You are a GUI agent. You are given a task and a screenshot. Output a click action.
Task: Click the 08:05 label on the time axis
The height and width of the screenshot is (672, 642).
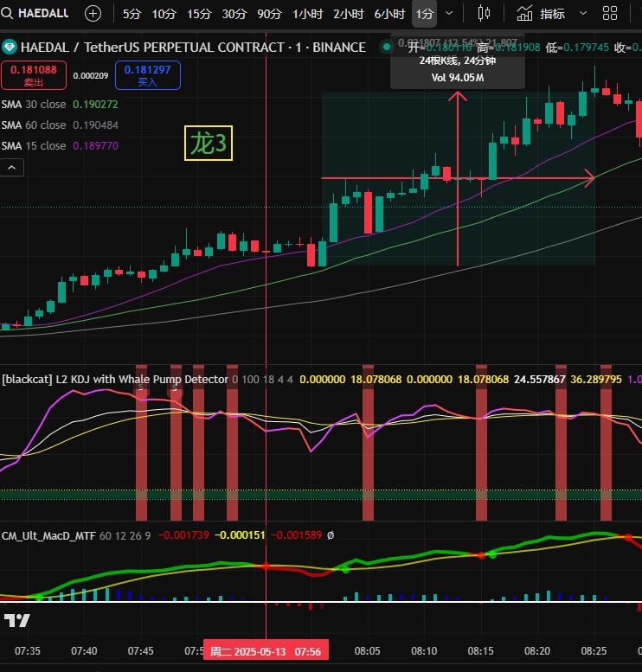tap(367, 651)
